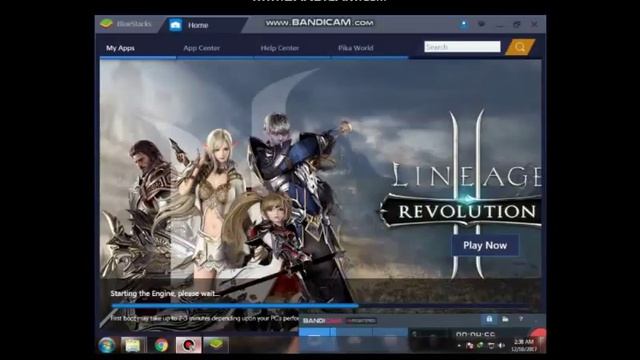The width and height of the screenshot is (640, 360).
Task: Open the blue account circle icon
Action: click(x=464, y=24)
